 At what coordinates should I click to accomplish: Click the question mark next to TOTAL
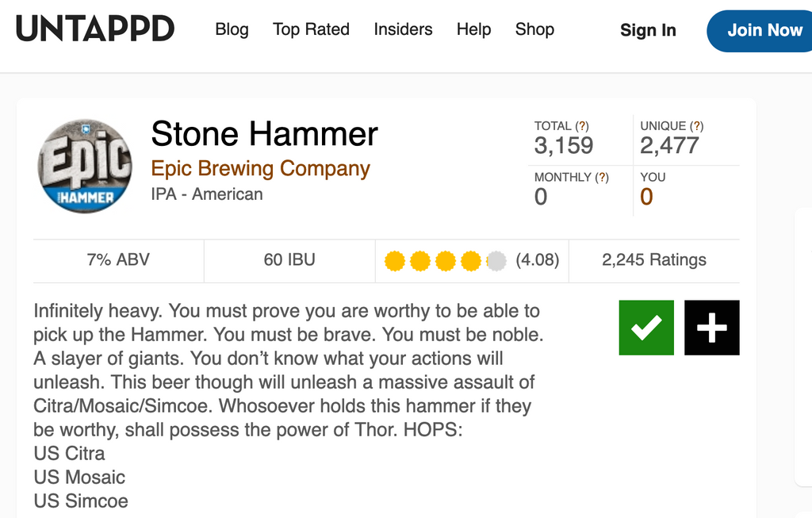click(x=582, y=126)
